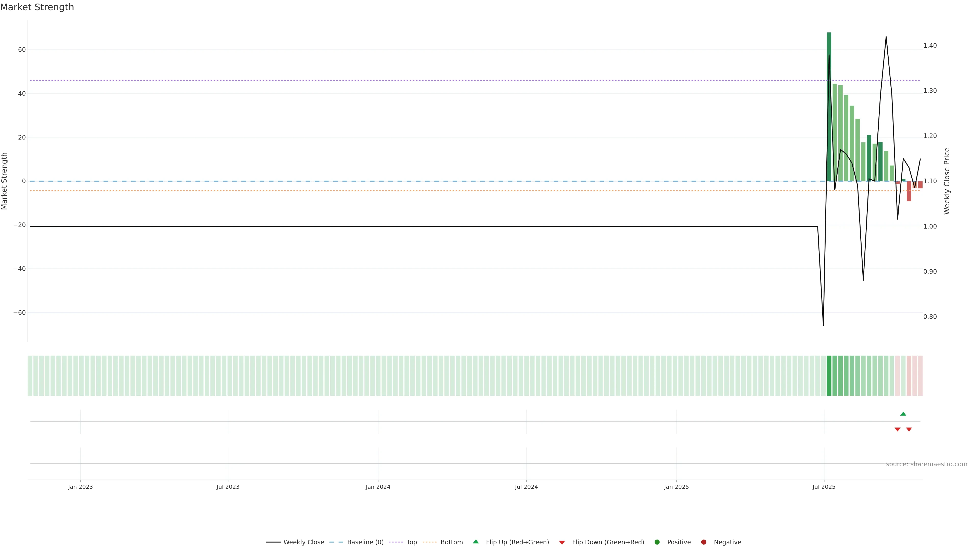Click the Jan 2023 axis label
Image resolution: width=980 pixels, height=551 pixels.
click(x=80, y=487)
